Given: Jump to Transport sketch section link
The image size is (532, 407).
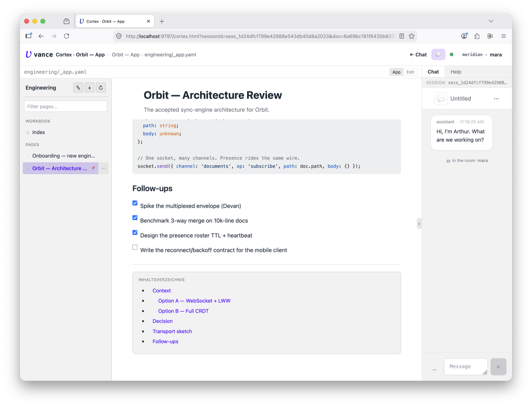Looking at the screenshot, I should click(172, 332).
